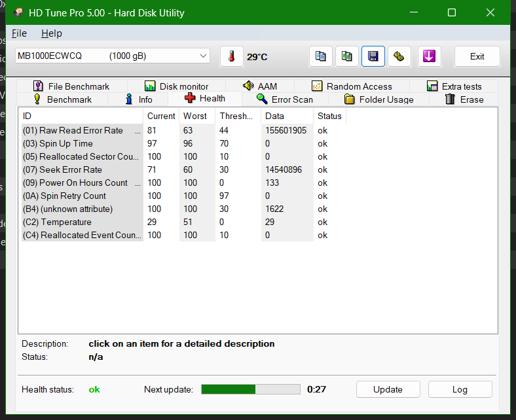Click the Data column header
516x420 pixels.
pos(287,116)
